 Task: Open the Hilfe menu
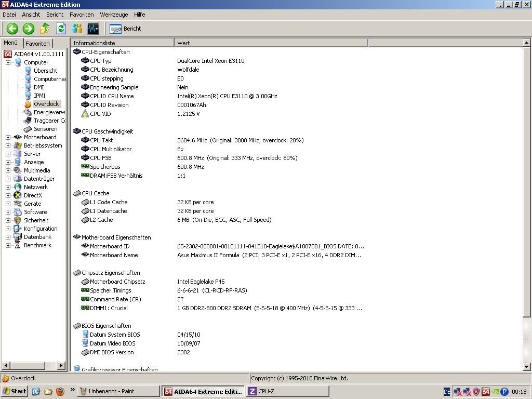pyautogui.click(x=139, y=15)
